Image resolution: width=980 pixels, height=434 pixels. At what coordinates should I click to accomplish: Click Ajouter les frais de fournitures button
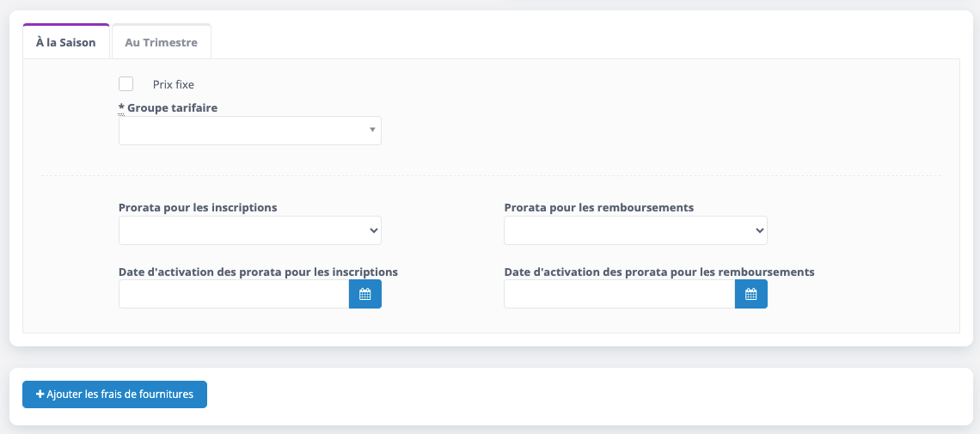[114, 394]
